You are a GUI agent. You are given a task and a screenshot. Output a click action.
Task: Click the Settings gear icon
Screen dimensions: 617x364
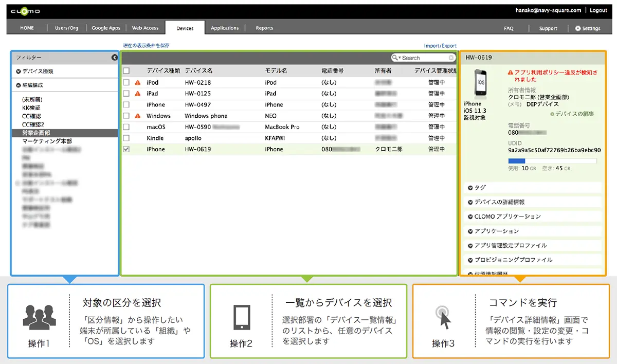(x=578, y=29)
